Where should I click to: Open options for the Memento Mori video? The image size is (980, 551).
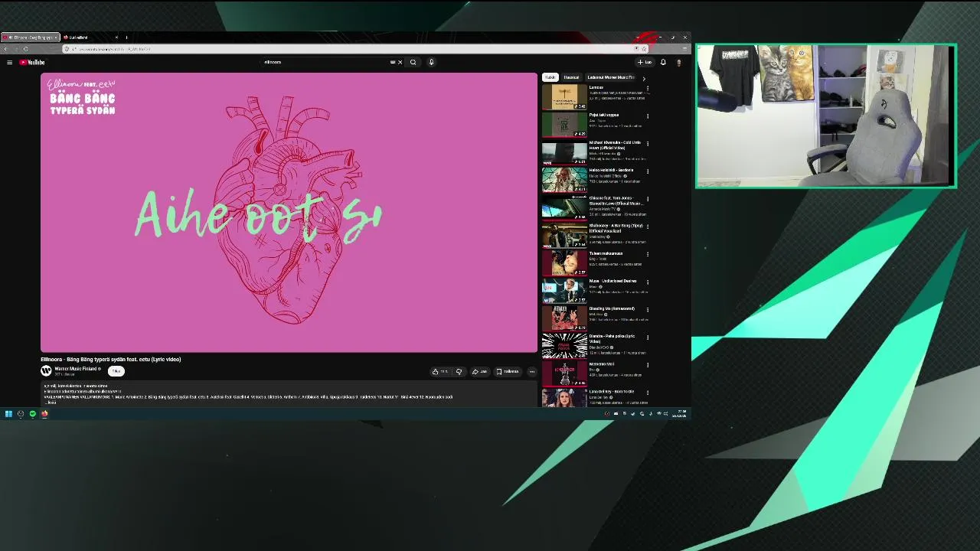click(x=648, y=365)
